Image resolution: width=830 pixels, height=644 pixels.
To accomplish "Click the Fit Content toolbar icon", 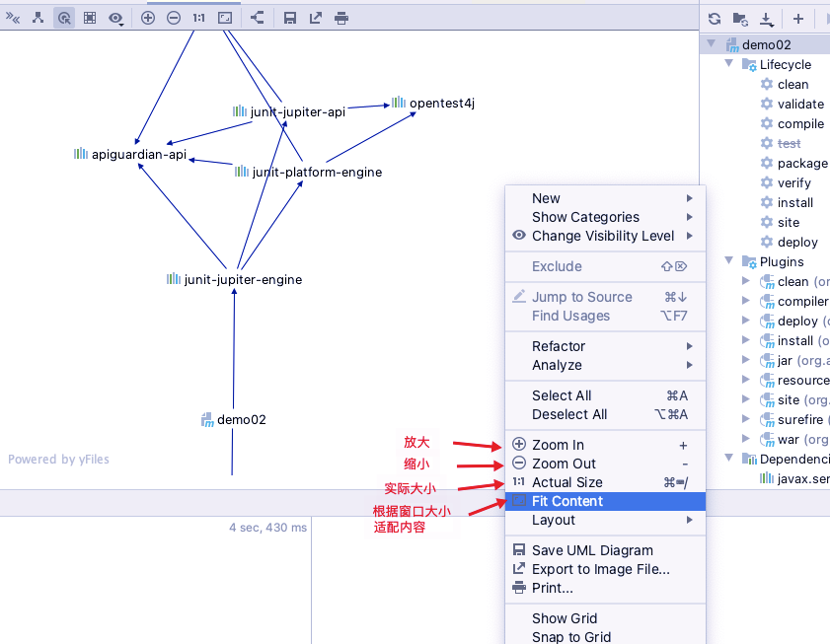I will [225, 18].
